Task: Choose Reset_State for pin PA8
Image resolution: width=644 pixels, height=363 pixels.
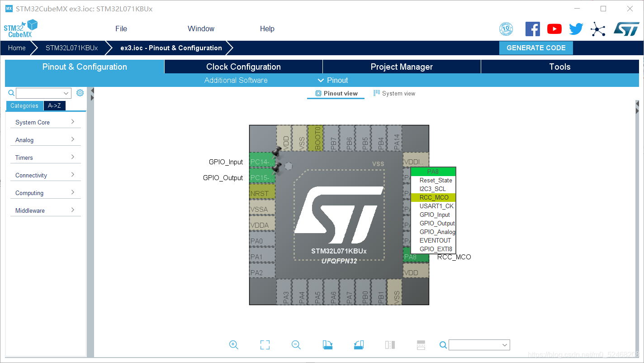Action: pos(433,180)
